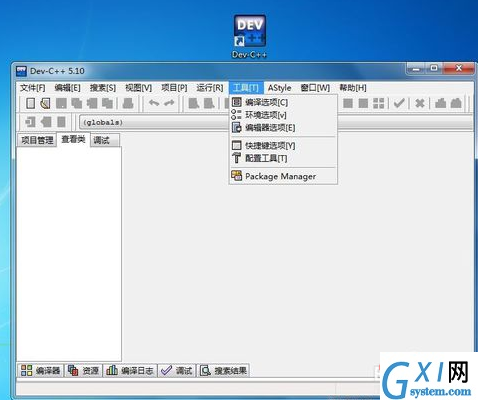478x400 pixels.
Task: Click the Toggle Bookmarks toolbar icon
Action: (x=46, y=122)
